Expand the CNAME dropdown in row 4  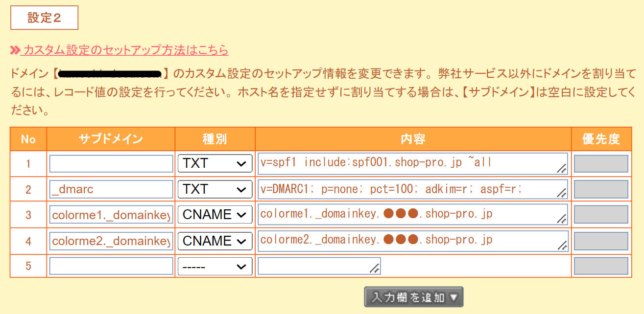[x=215, y=241]
